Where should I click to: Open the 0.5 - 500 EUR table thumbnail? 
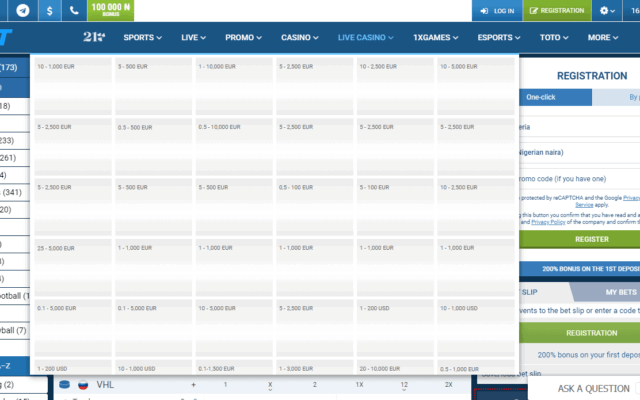[153, 147]
